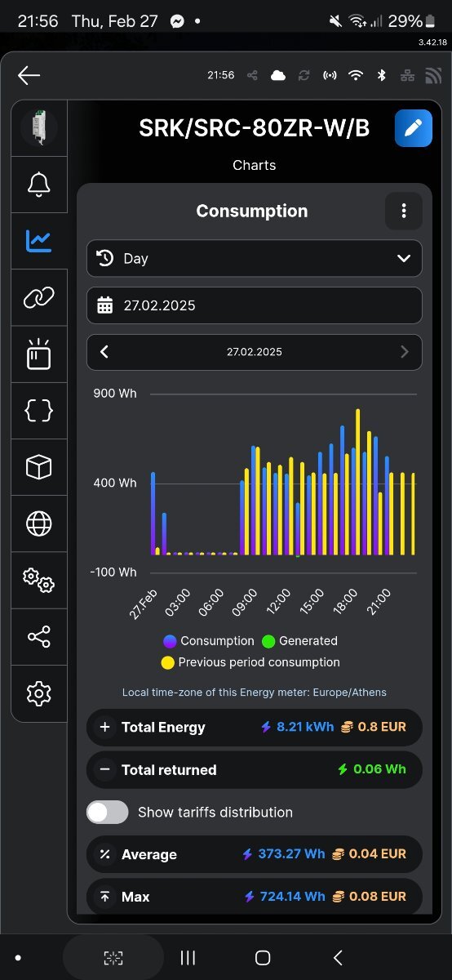
Task: Open the notifications bell in sidebar
Action: (39, 185)
